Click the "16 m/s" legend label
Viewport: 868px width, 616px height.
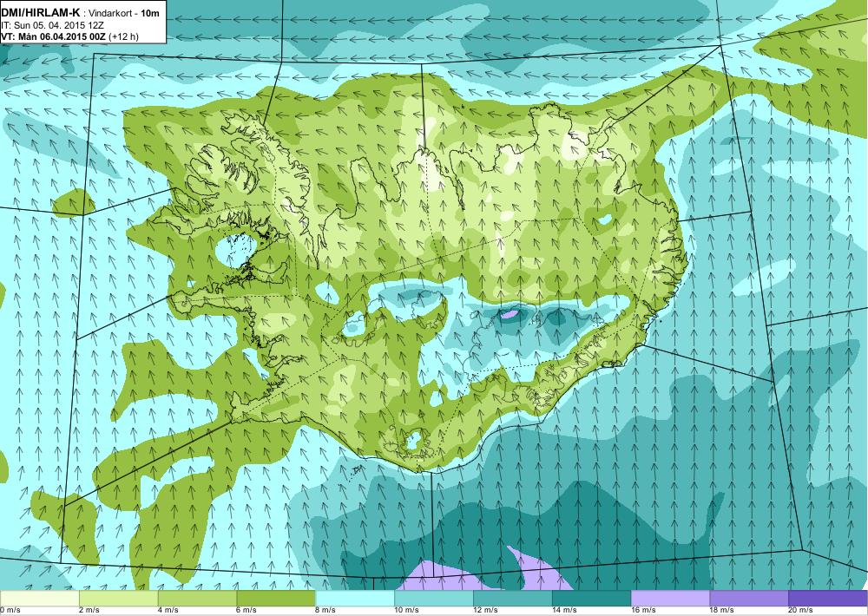(x=644, y=611)
